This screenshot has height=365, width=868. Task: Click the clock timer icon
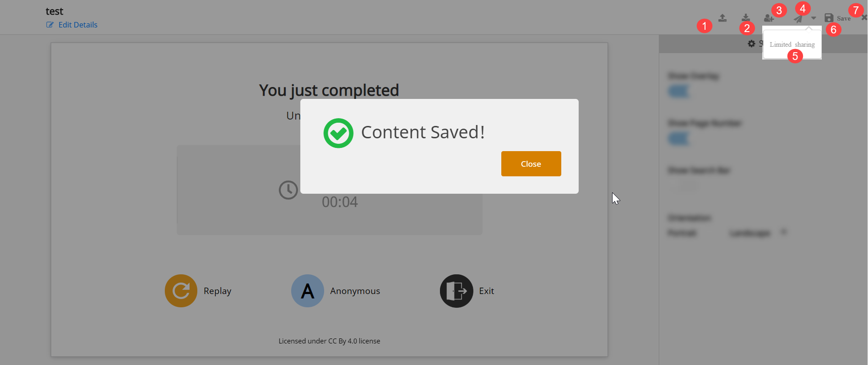click(288, 190)
